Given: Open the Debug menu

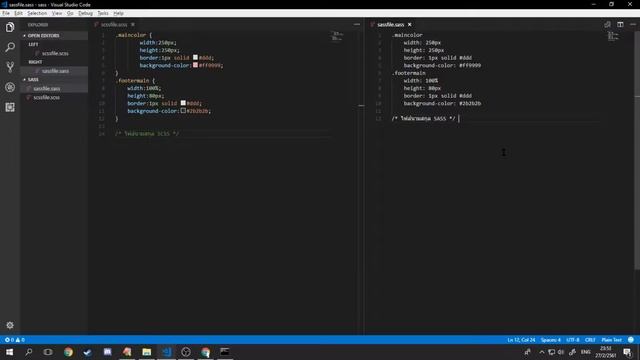Looking at the screenshot, I should [85, 13].
